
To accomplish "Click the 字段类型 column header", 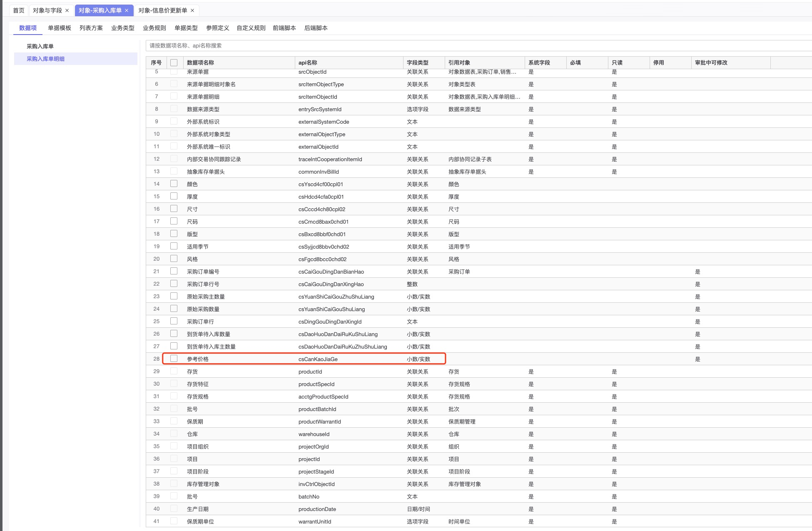I will pyautogui.click(x=417, y=62).
